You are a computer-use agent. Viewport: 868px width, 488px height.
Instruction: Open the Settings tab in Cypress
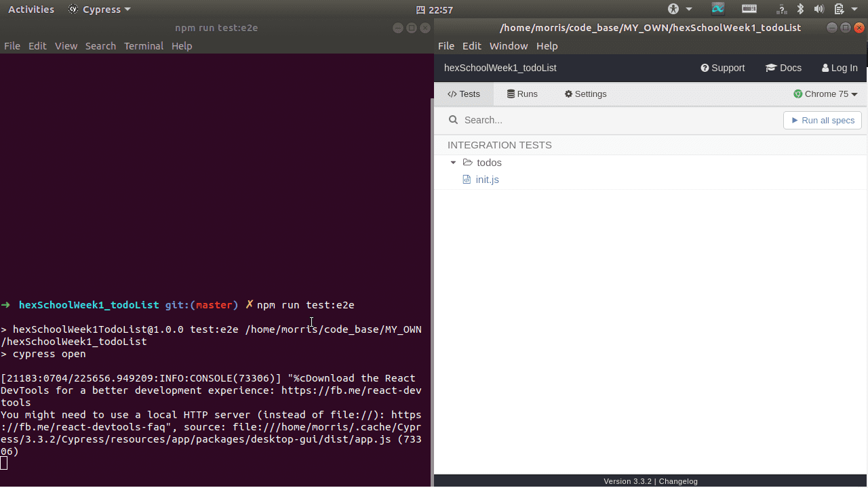(x=585, y=94)
